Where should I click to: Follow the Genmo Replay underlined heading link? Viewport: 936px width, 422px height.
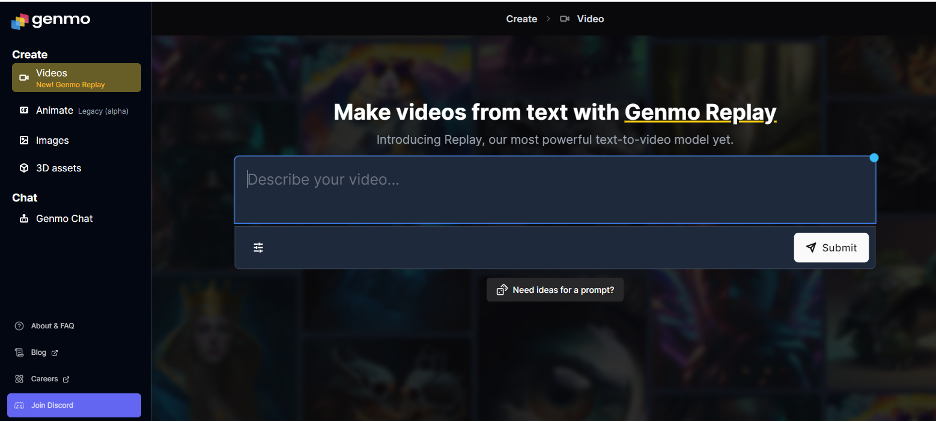tap(700, 112)
